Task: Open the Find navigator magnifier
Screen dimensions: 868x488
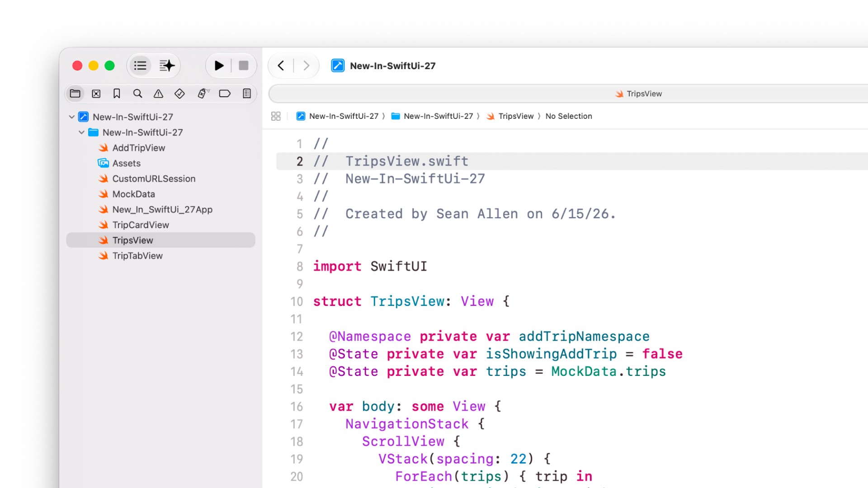Action: tap(137, 94)
